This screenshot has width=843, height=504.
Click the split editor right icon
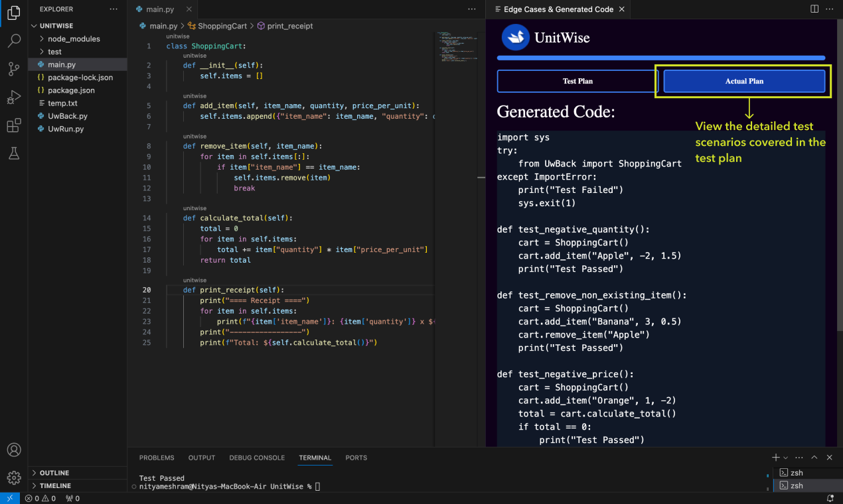click(x=814, y=9)
